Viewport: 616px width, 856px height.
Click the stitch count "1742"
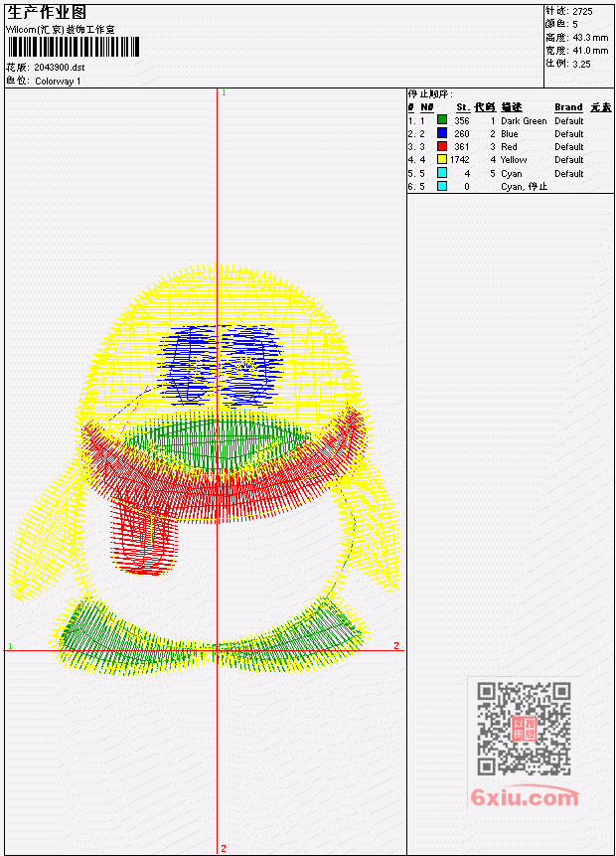(x=459, y=160)
